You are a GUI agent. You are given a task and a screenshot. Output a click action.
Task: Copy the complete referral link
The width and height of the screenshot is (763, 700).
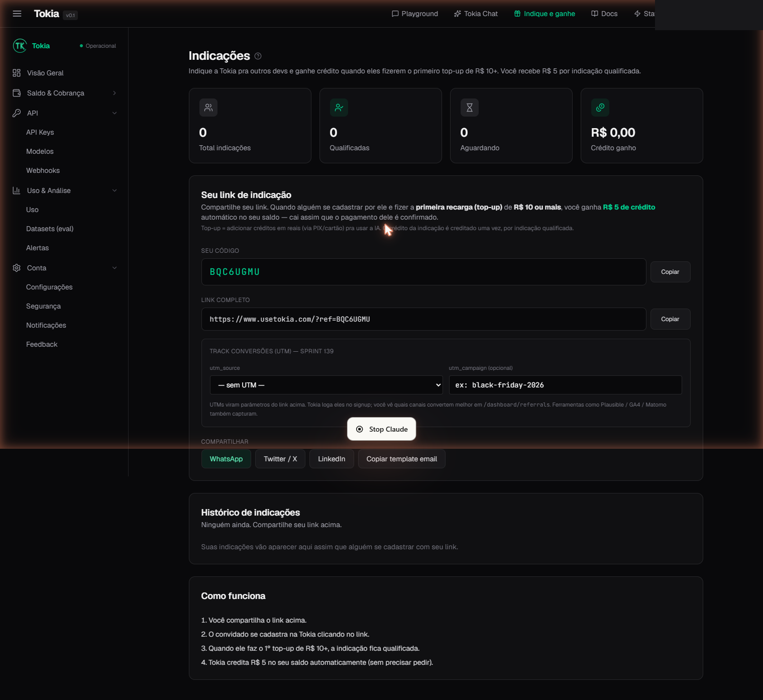pyautogui.click(x=670, y=319)
